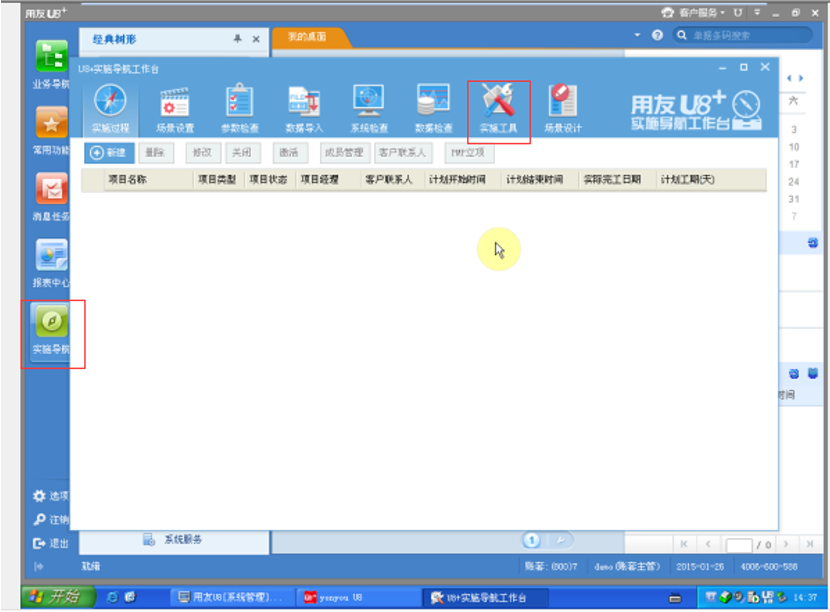This screenshot has height=612, width=830.
Task: Open the 数据检查 database icon
Action: 434,109
